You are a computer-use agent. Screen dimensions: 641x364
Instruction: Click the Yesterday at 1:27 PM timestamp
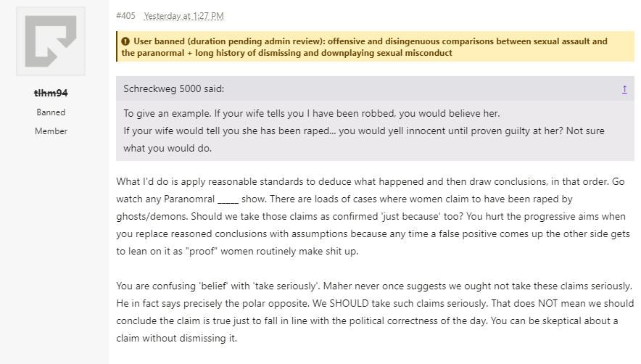point(183,15)
